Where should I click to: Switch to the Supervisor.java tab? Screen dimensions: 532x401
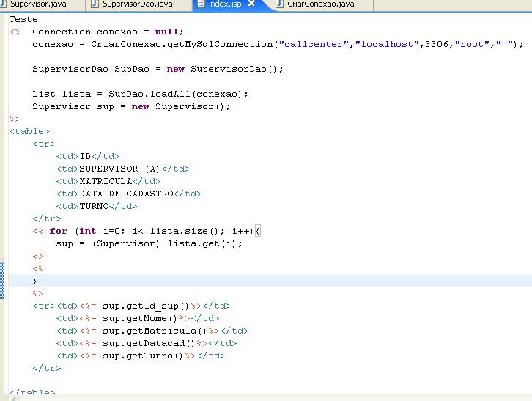[38, 4]
